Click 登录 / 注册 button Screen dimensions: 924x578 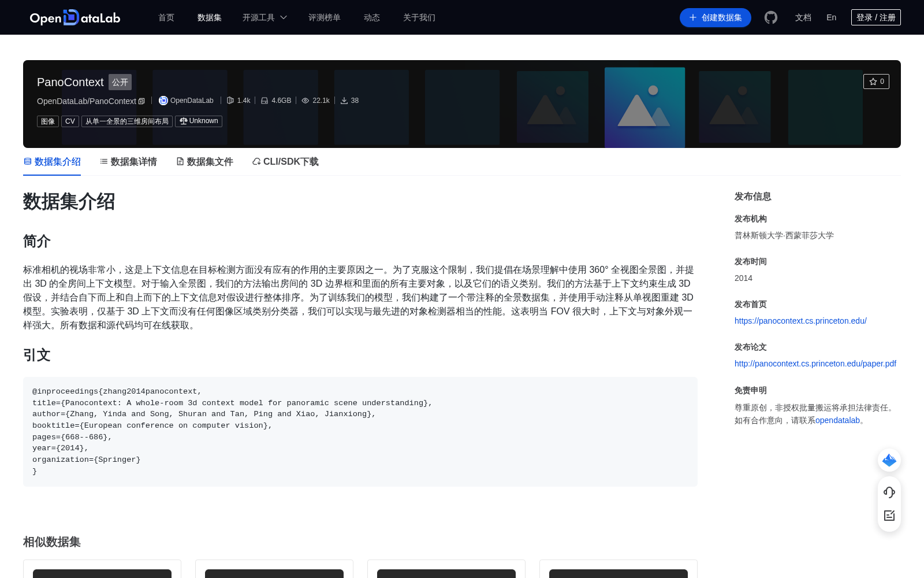click(x=876, y=17)
